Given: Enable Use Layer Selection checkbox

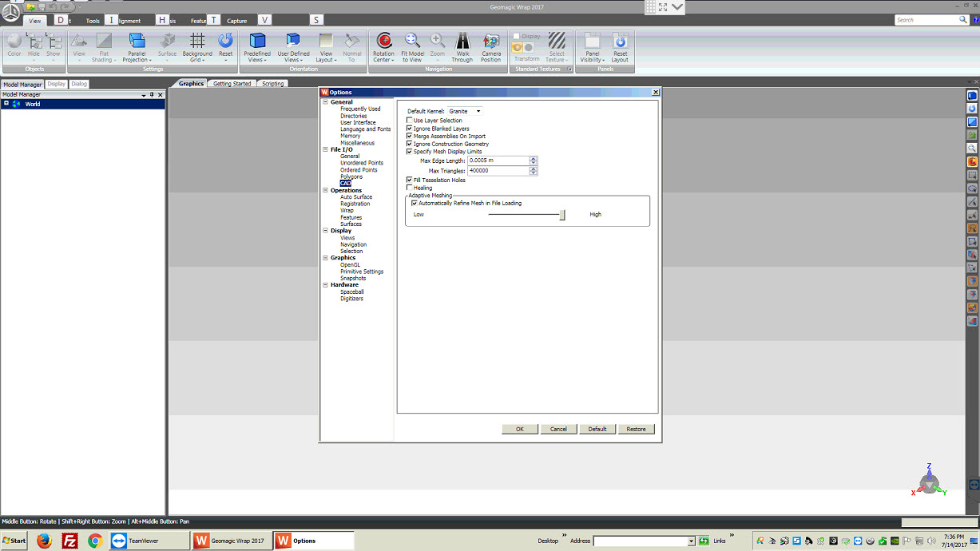Looking at the screenshot, I should click(x=410, y=121).
